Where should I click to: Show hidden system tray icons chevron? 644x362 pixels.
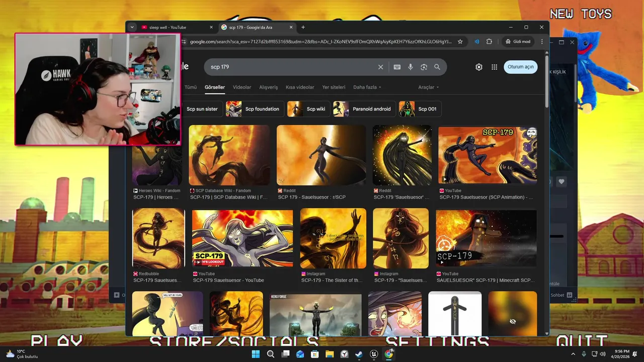573,354
